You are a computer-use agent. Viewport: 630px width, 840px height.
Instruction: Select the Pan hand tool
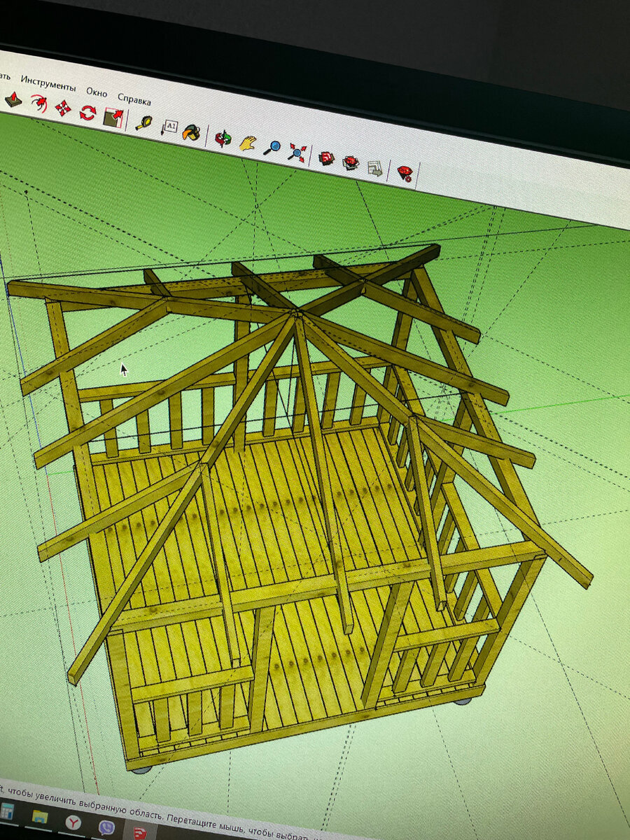[x=248, y=142]
